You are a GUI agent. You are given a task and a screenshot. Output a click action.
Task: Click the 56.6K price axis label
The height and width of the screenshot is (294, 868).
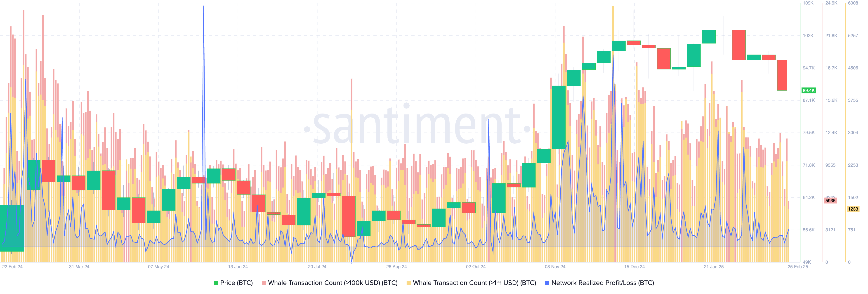tap(809, 230)
